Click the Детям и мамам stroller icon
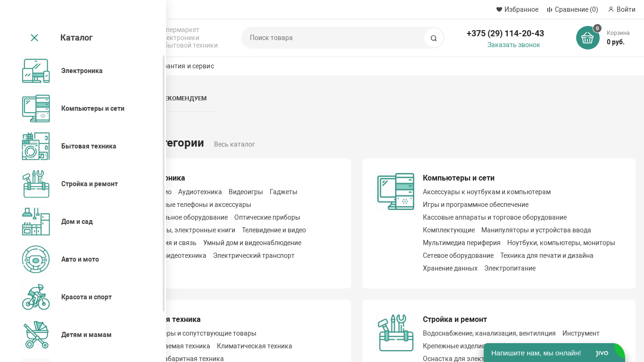Viewport: 644px width, 362px height. point(36,335)
